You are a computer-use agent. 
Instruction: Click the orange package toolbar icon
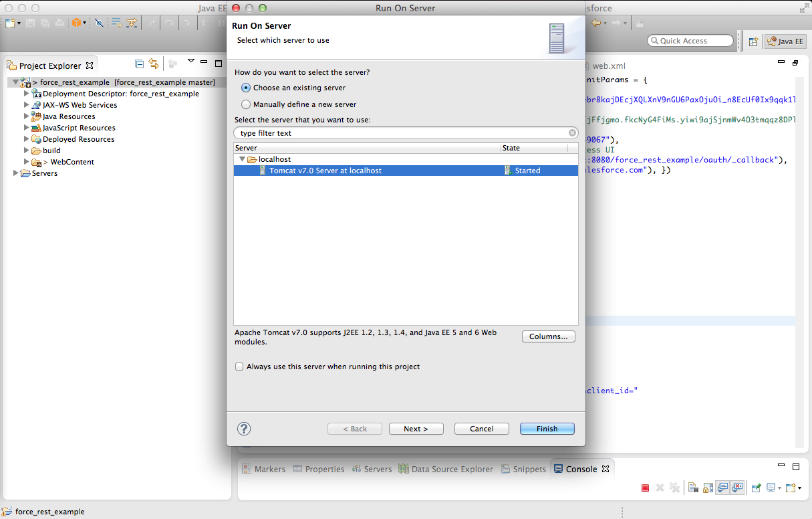(x=76, y=23)
